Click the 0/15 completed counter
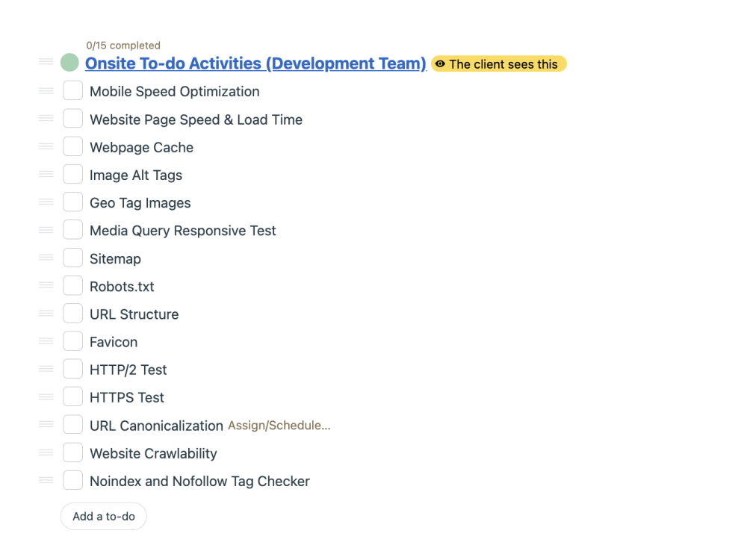This screenshot has width=747, height=560. coord(123,46)
